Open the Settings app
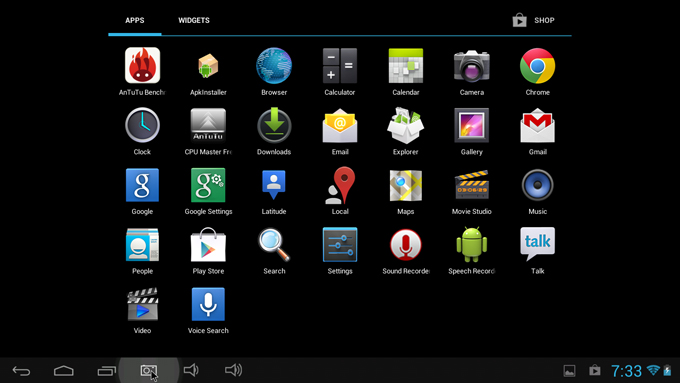This screenshot has height=383, width=680. click(340, 244)
